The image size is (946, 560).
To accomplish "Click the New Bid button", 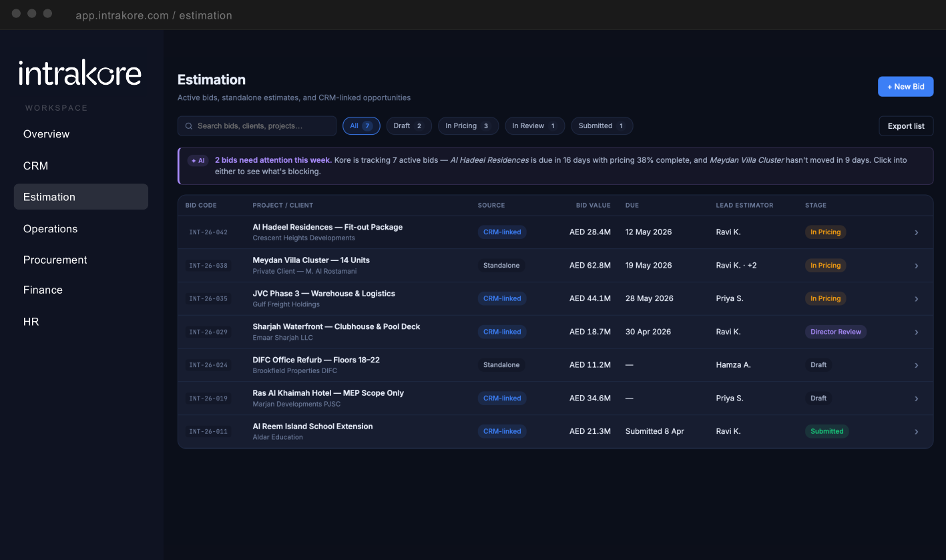I will [905, 87].
